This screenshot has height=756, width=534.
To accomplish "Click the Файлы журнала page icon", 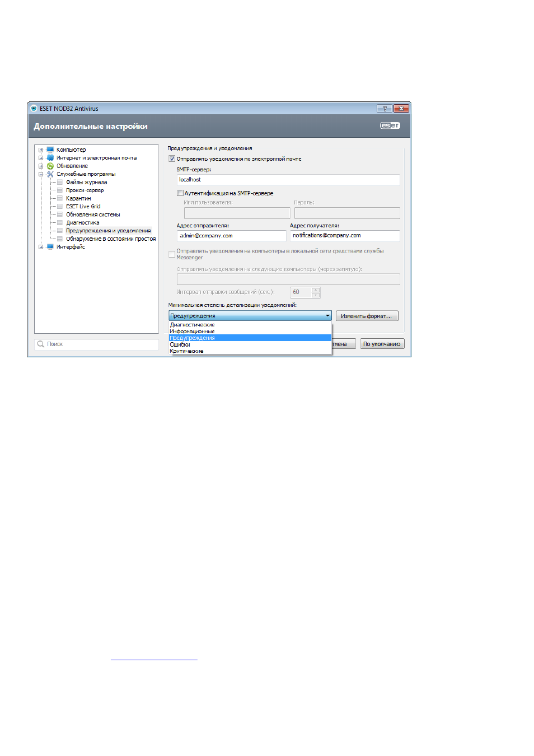I will point(60,183).
